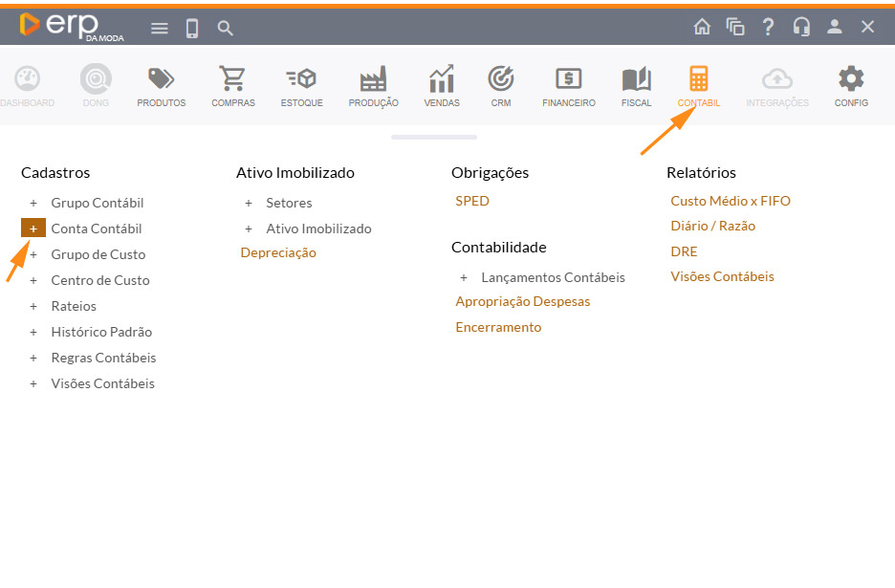The image size is (895, 588).
Task: Open the headset support icon
Action: pos(801,27)
